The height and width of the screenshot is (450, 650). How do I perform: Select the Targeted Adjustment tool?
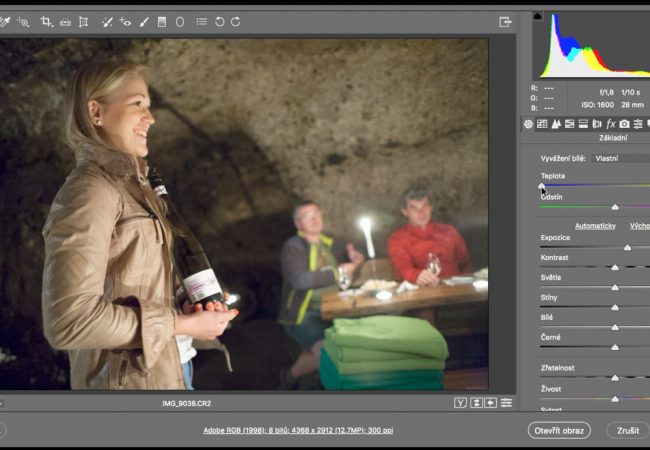click(23, 22)
